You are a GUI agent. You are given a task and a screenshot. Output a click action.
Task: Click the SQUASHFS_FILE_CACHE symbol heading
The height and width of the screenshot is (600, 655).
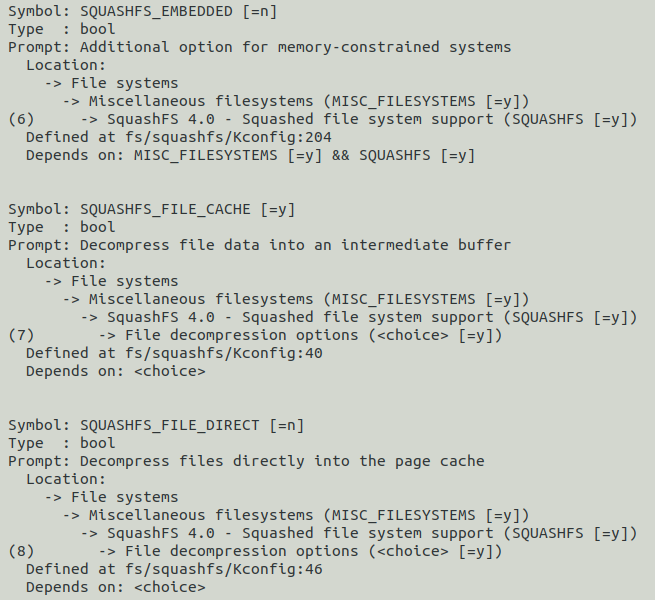(151, 209)
